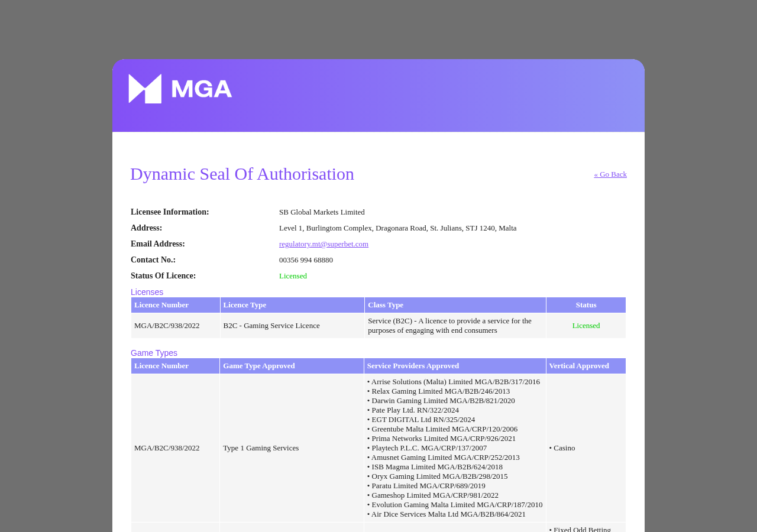The image size is (757, 532).
Task: Click Air Dice Services Malta Ltd provider entry
Action: [447, 514]
